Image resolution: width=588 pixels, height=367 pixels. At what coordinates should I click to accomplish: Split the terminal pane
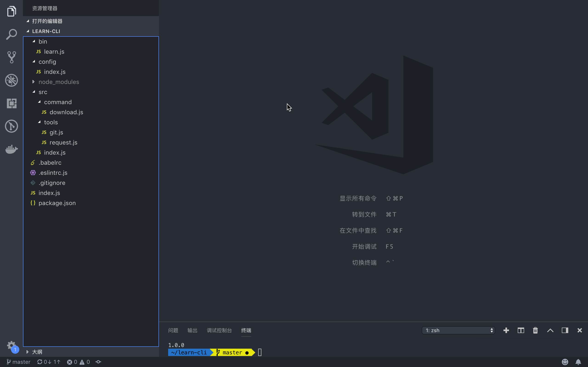click(521, 330)
